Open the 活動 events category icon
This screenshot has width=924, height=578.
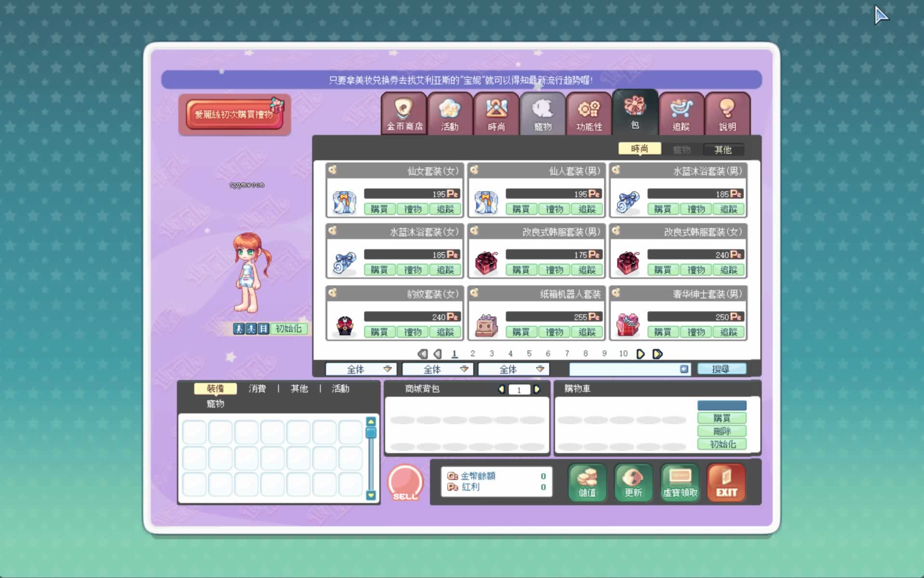point(449,114)
